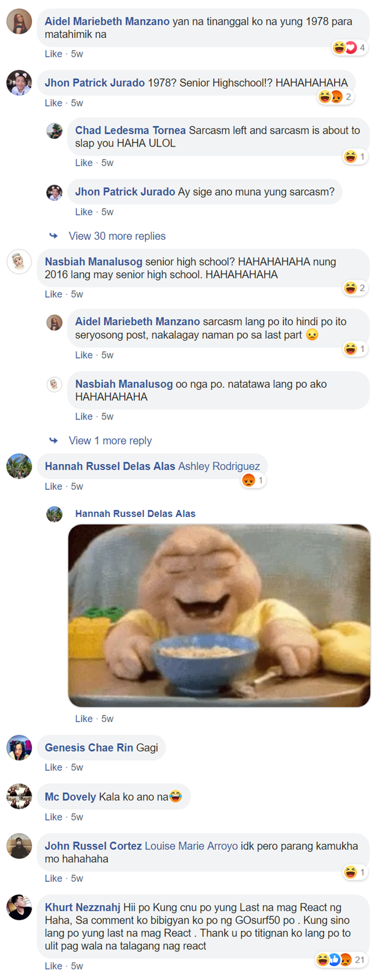
Task: Open Mc Dovely's profile avatar
Action: [19, 796]
